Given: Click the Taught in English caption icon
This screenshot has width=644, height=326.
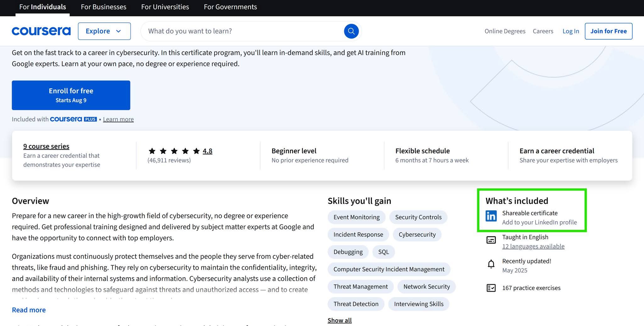Looking at the screenshot, I should (491, 240).
